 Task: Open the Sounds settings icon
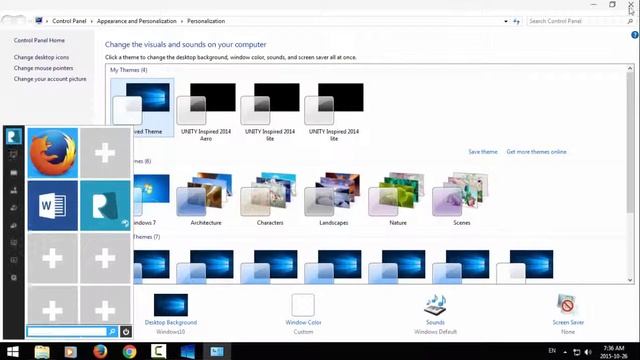(x=435, y=305)
